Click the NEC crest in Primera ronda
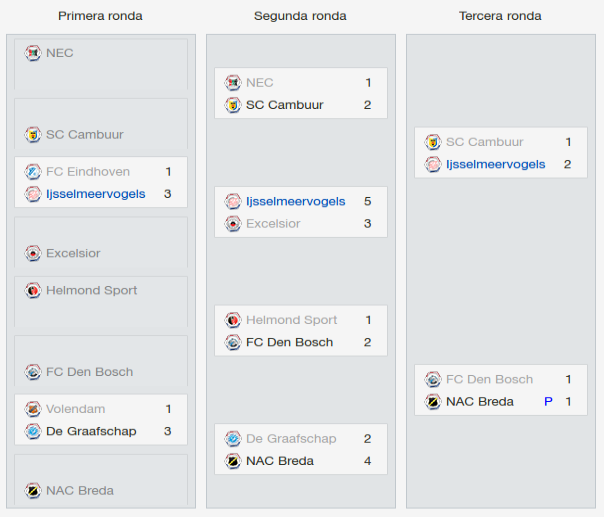604x517 pixels. coord(33,53)
